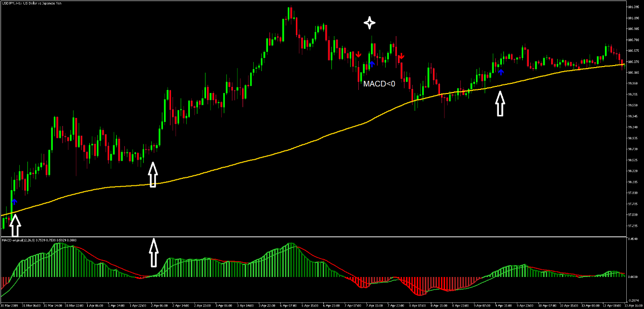Select the white arrow in the MACD panel

point(153,253)
